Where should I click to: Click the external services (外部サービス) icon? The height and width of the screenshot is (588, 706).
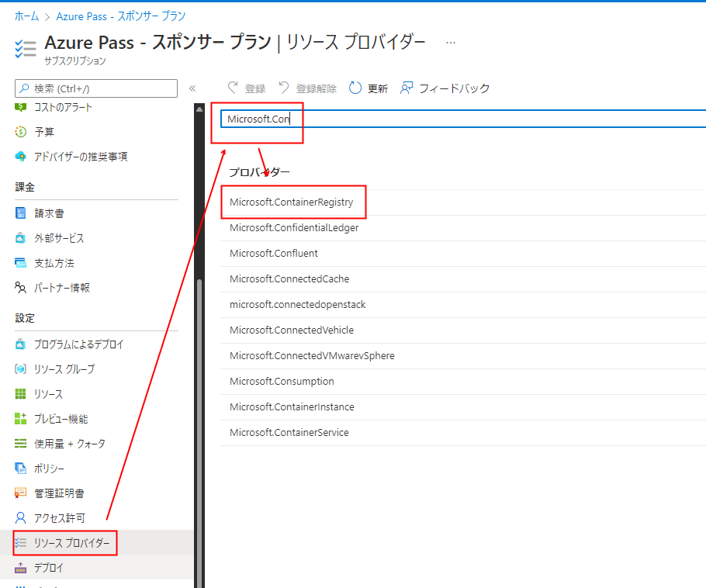click(20, 237)
